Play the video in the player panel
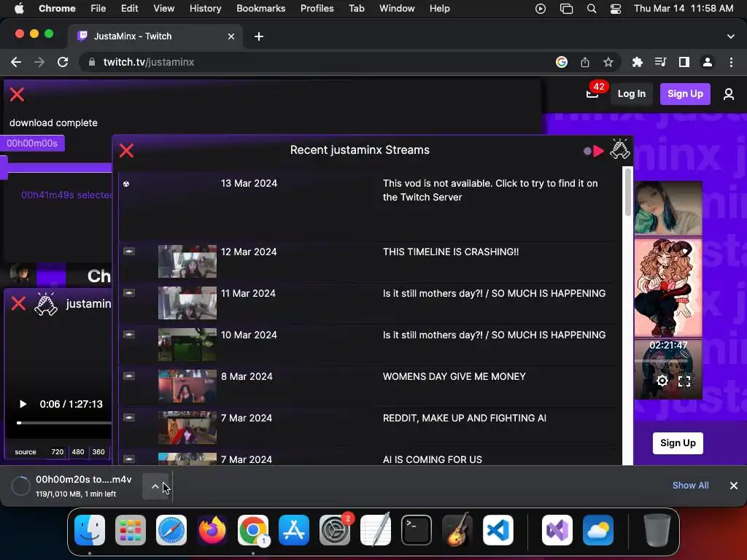 click(x=23, y=404)
